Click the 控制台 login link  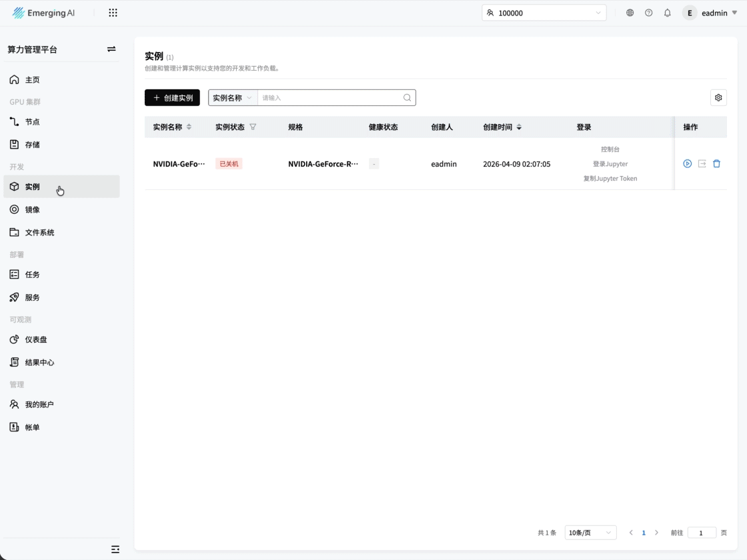pos(610,149)
